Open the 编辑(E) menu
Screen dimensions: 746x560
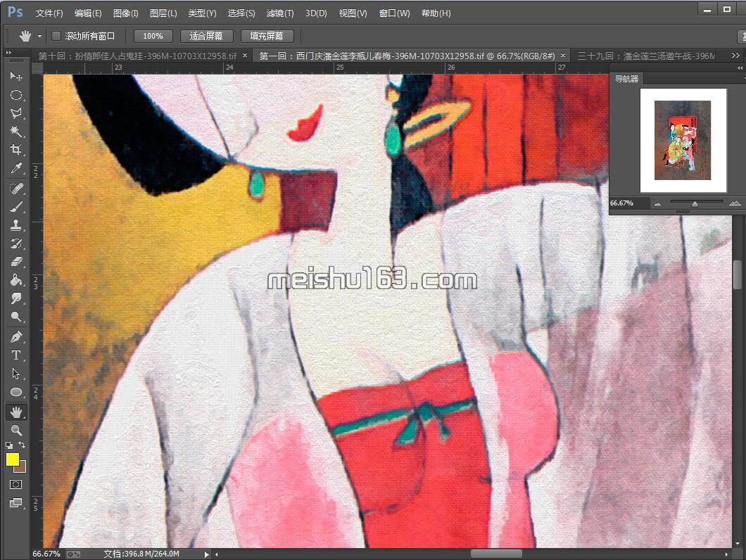point(88,13)
